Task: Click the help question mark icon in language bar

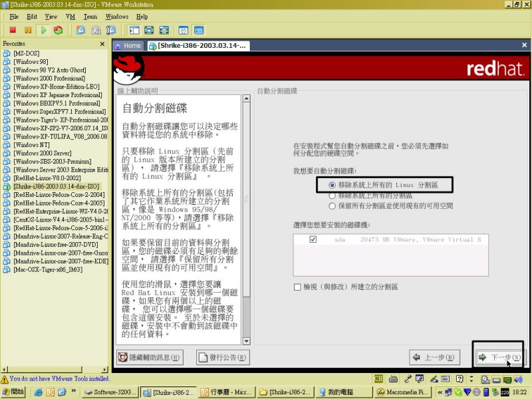Action: (x=460, y=379)
